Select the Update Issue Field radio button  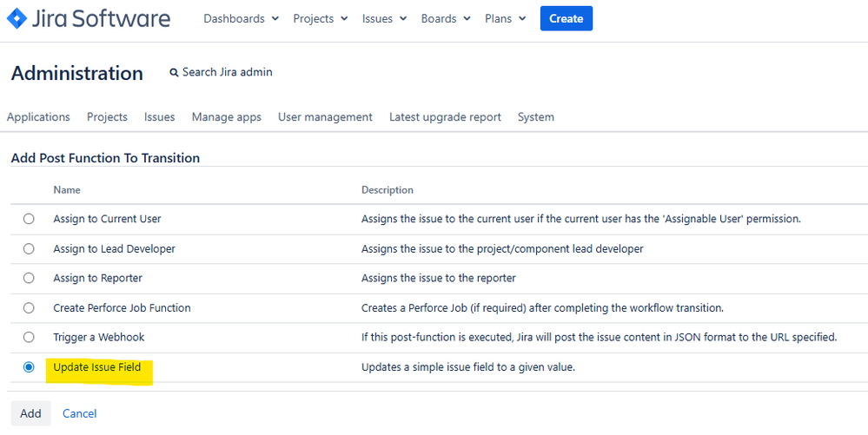pos(29,367)
